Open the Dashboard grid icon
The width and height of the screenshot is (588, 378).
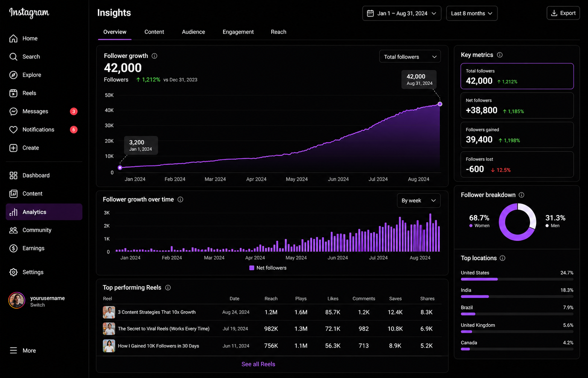tap(14, 175)
